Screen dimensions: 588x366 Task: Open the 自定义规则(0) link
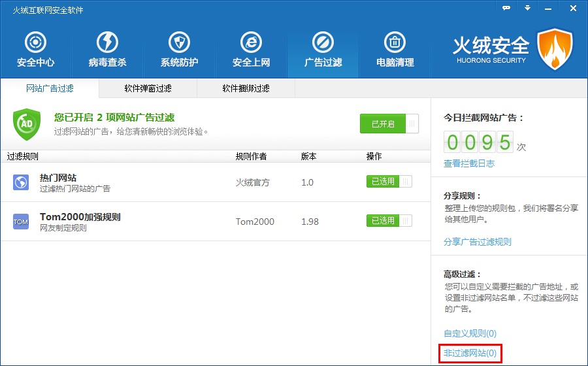tap(470, 333)
